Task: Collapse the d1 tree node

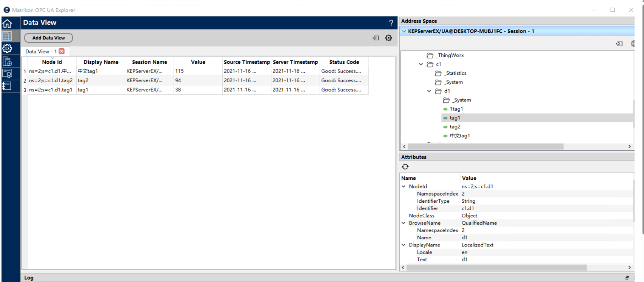Action: pyautogui.click(x=429, y=91)
